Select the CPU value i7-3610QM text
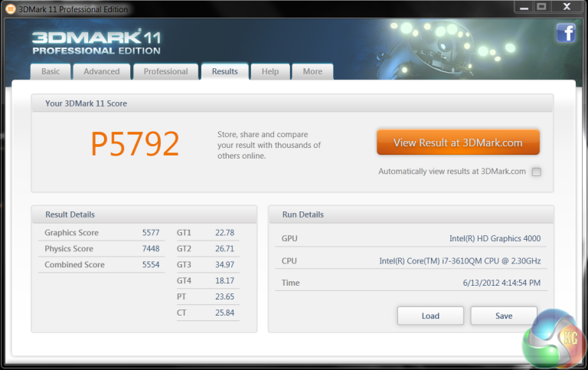 pyautogui.click(x=462, y=260)
